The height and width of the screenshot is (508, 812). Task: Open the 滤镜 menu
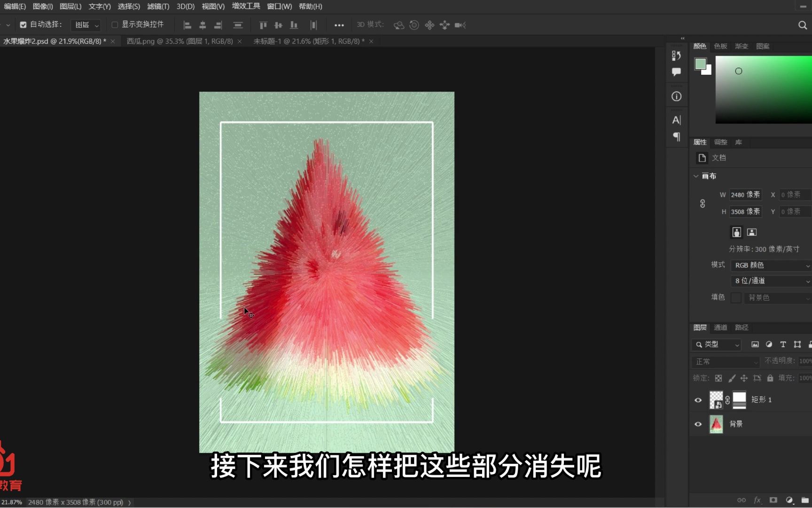click(x=158, y=6)
